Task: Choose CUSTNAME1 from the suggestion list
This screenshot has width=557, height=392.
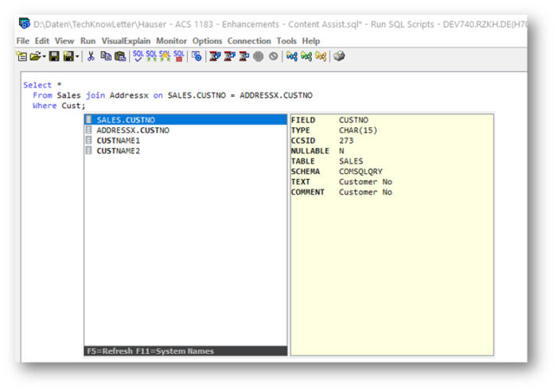Action: click(x=185, y=140)
